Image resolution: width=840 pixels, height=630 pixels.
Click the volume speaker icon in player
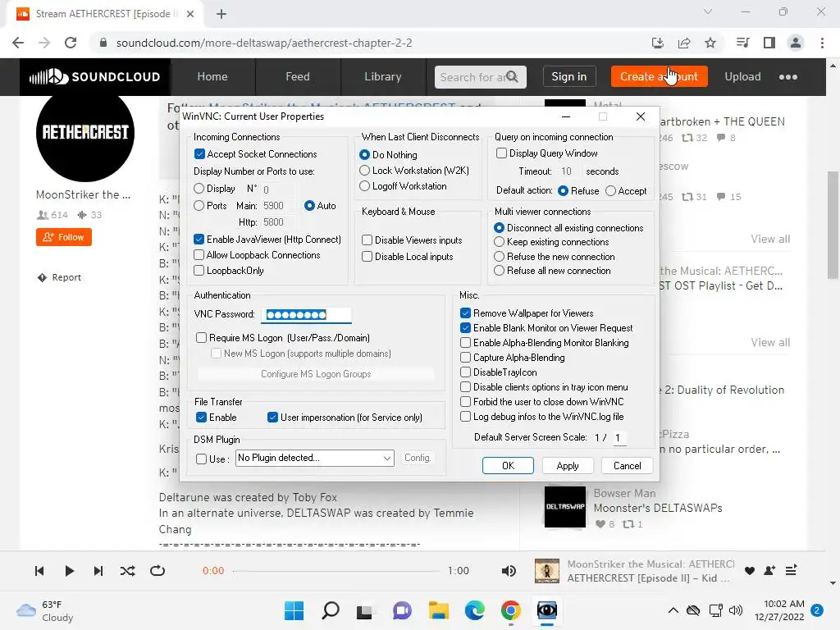click(x=509, y=571)
